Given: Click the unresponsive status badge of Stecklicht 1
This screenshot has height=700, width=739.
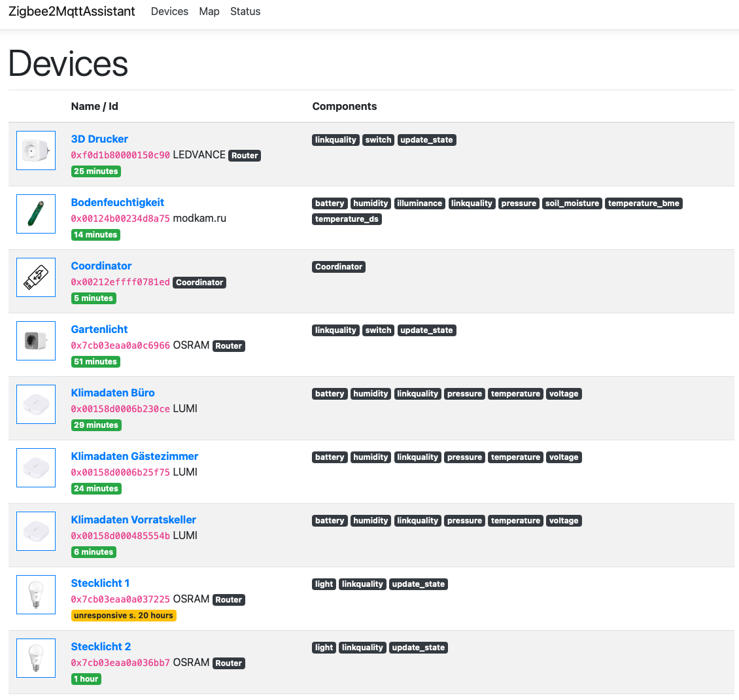Looking at the screenshot, I should point(123,615).
